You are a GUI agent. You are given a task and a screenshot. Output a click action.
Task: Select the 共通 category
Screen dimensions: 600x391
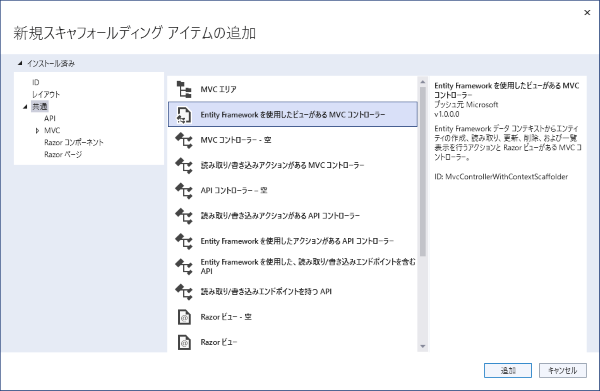pyautogui.click(x=39, y=106)
